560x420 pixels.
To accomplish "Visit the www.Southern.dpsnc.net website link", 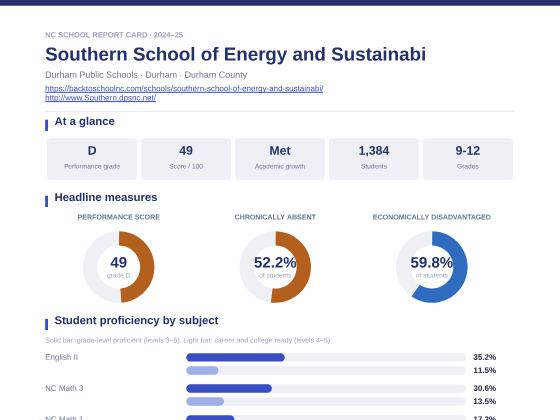I will (x=100, y=98).
